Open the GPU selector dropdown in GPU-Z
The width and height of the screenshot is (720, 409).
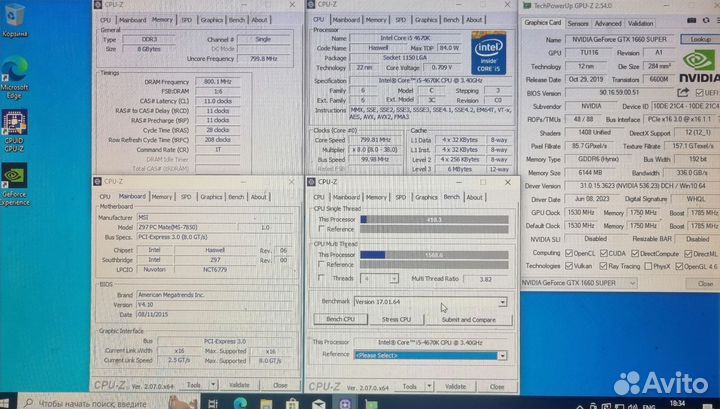[x=579, y=283]
